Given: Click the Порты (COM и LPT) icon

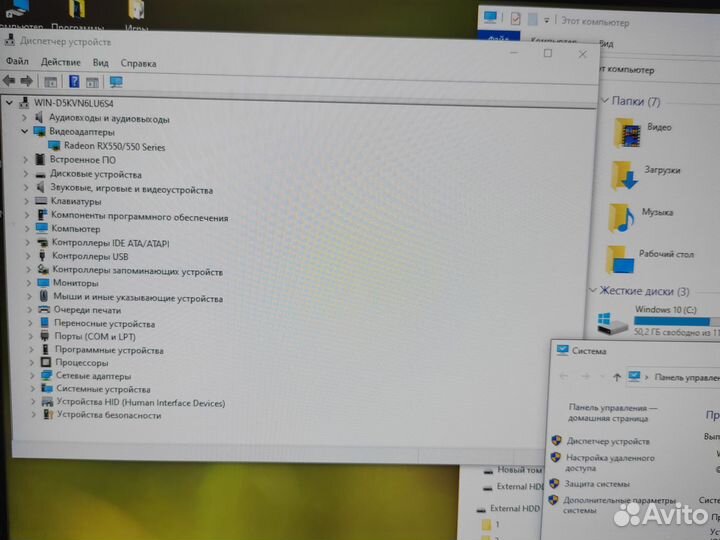Looking at the screenshot, I should (45, 336).
